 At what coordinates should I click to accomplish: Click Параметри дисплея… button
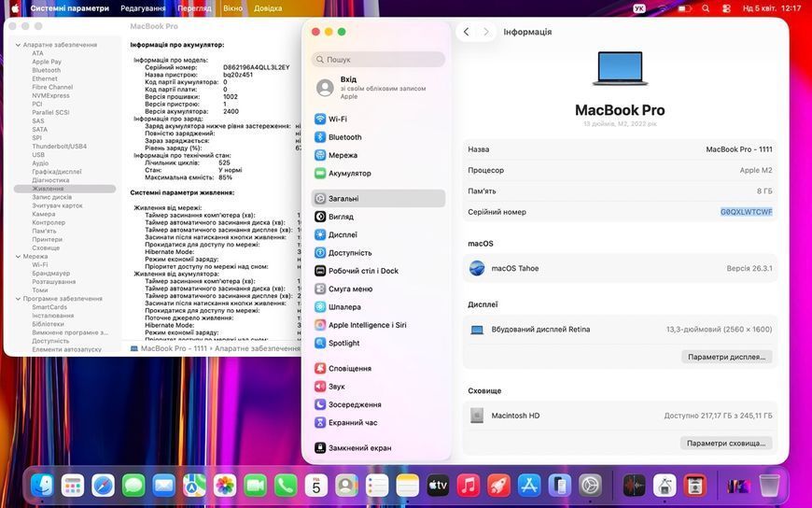726,357
